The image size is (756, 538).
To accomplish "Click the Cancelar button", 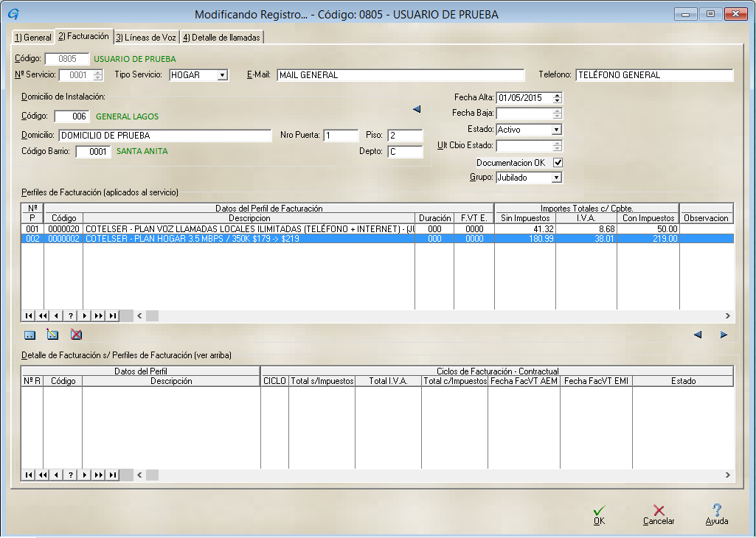I will [x=659, y=515].
